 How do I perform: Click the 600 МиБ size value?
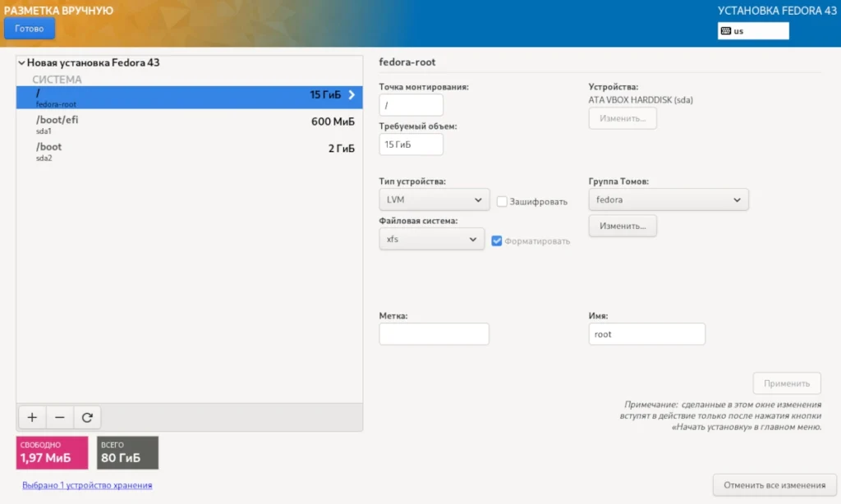tap(333, 121)
